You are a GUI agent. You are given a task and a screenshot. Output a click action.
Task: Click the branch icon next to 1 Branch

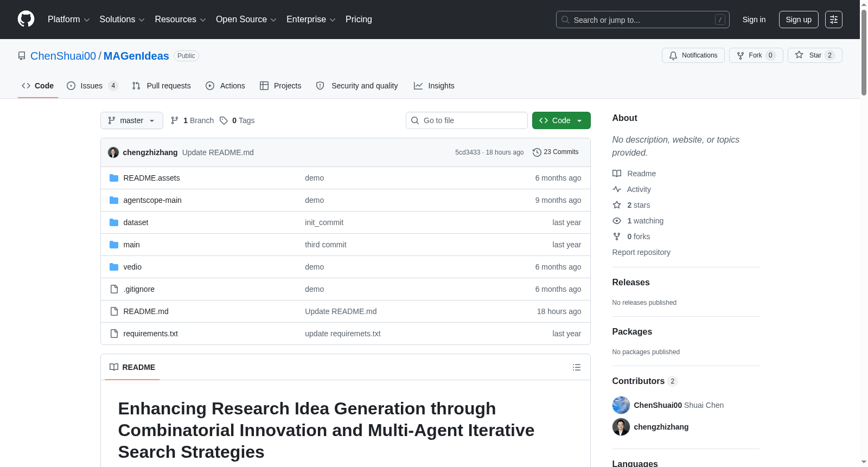pos(175,120)
